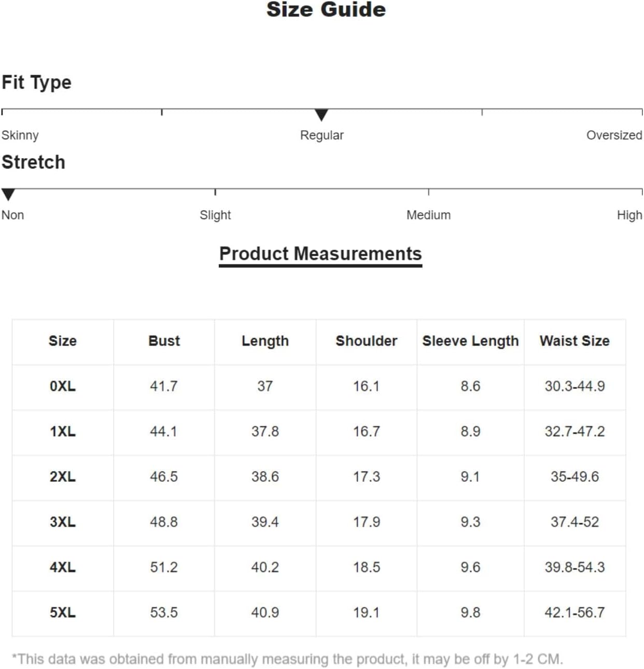The width and height of the screenshot is (644, 669).
Task: Select the 5XL size row label
Action: 63,612
